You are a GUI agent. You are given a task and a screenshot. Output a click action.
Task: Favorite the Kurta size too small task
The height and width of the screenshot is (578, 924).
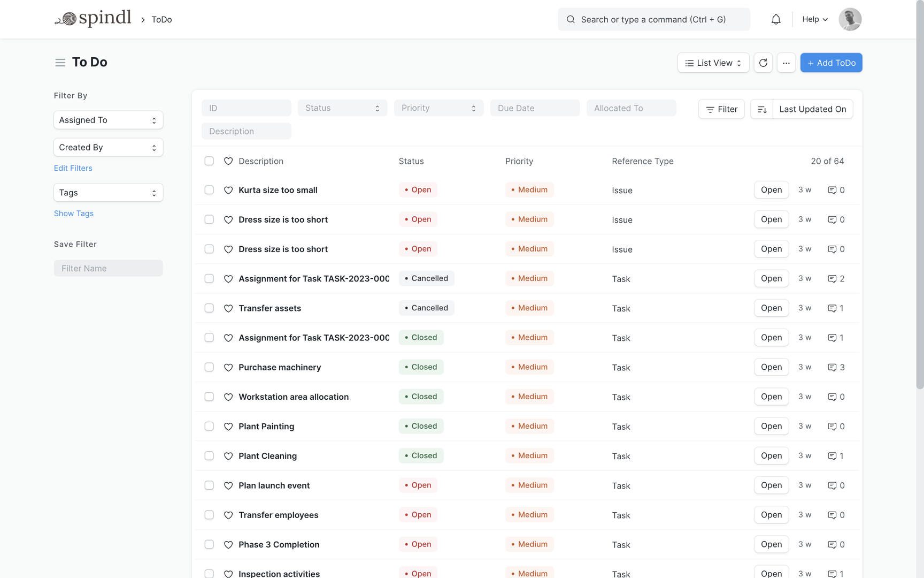228,190
